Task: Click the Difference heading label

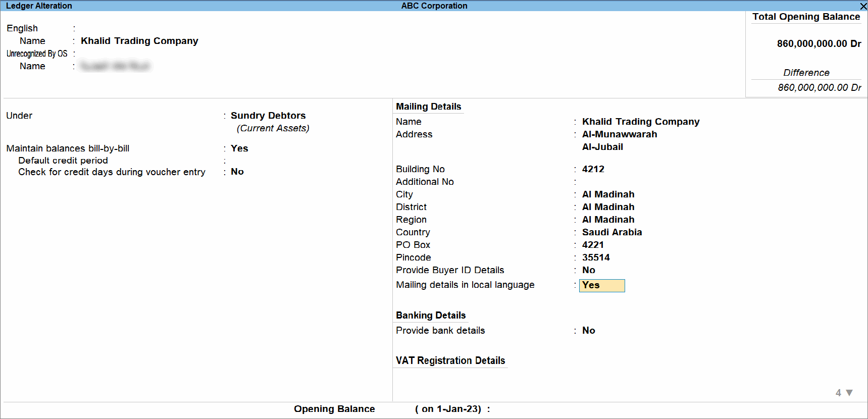Action: pos(806,73)
